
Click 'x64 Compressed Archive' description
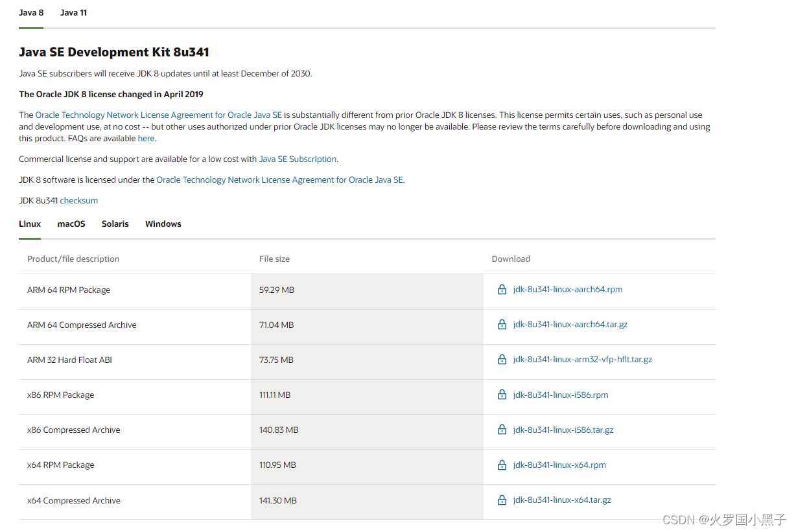[x=74, y=501]
